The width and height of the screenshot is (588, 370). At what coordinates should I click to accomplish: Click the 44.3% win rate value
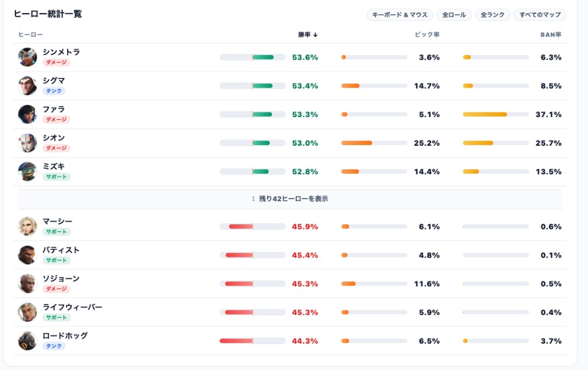(x=305, y=341)
